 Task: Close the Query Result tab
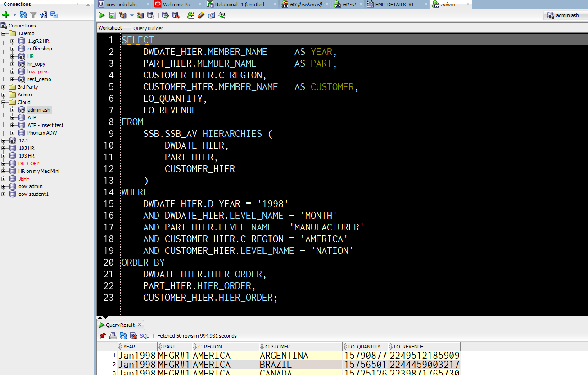[140, 325]
